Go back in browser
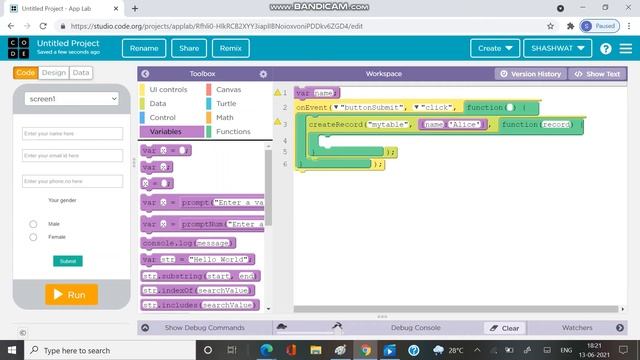640x360 pixels. 11,26
